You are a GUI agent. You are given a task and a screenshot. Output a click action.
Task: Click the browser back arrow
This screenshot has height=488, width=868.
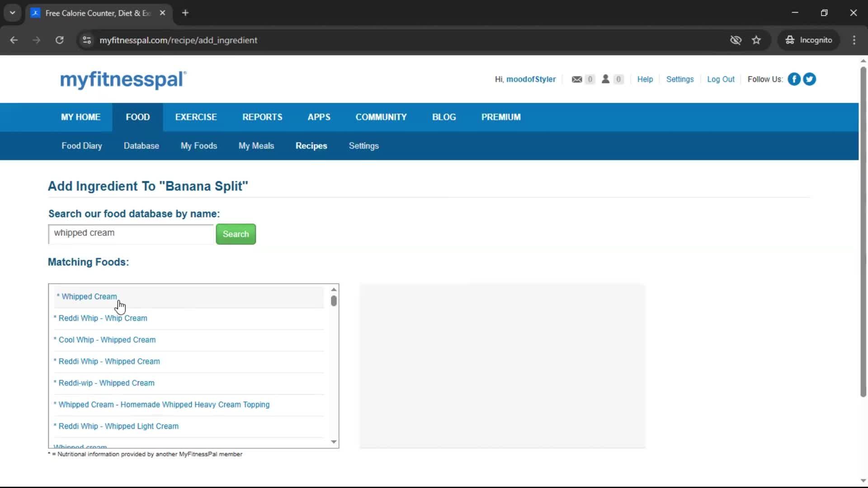(14, 40)
